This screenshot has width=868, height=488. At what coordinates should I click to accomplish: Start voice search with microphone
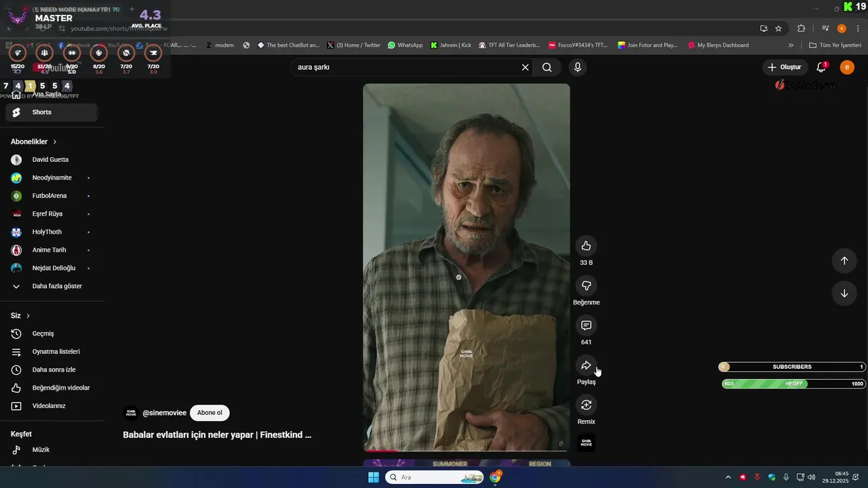click(x=577, y=67)
